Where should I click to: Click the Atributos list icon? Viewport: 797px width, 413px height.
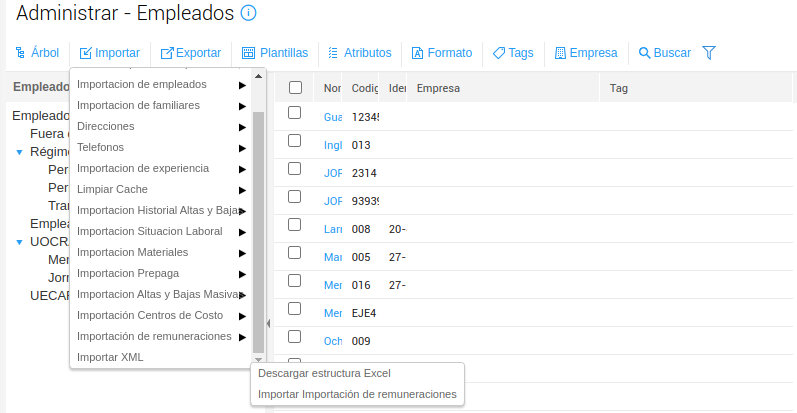click(333, 53)
